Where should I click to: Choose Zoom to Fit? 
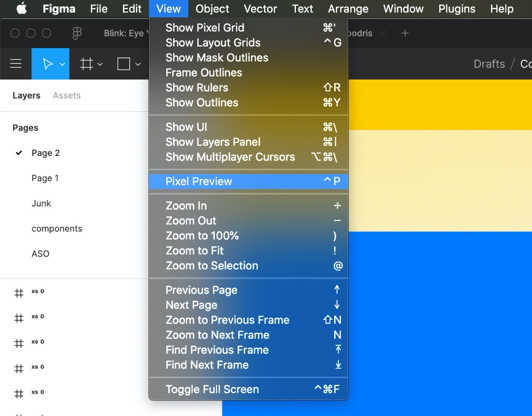point(249,251)
